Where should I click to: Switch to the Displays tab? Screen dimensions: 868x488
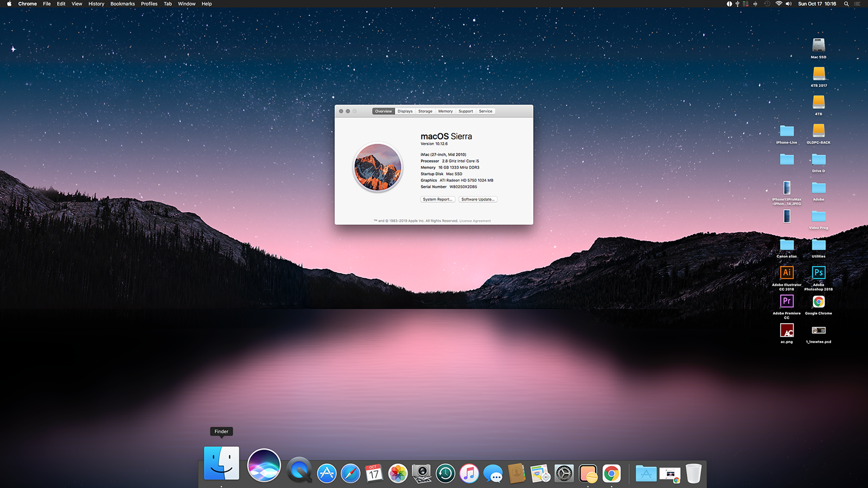tap(405, 111)
